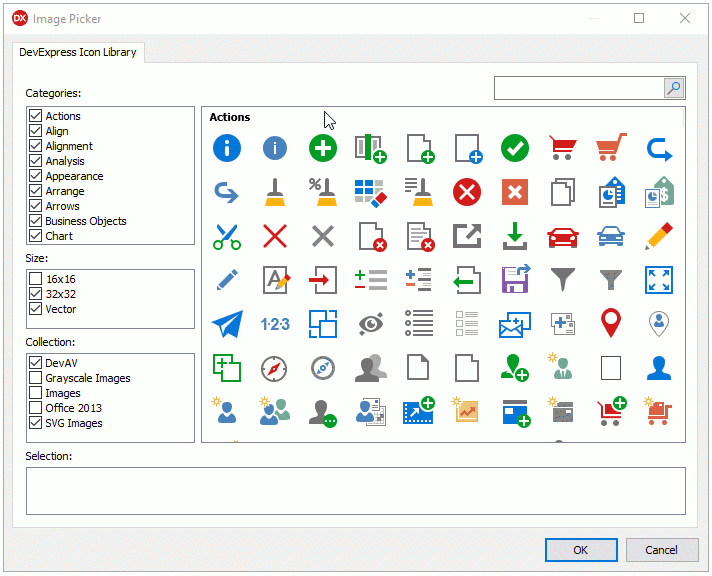Choose the red car icon
The height and width of the screenshot is (576, 712).
(x=563, y=236)
